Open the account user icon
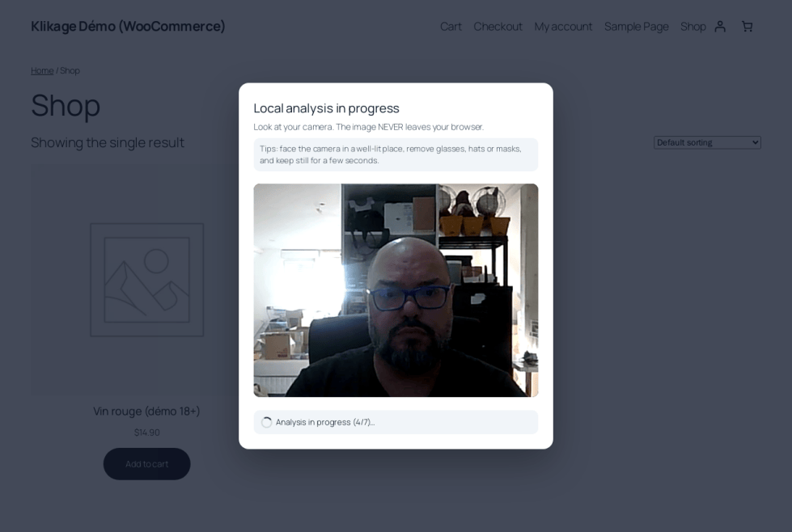This screenshot has height=532, width=792. (x=720, y=26)
